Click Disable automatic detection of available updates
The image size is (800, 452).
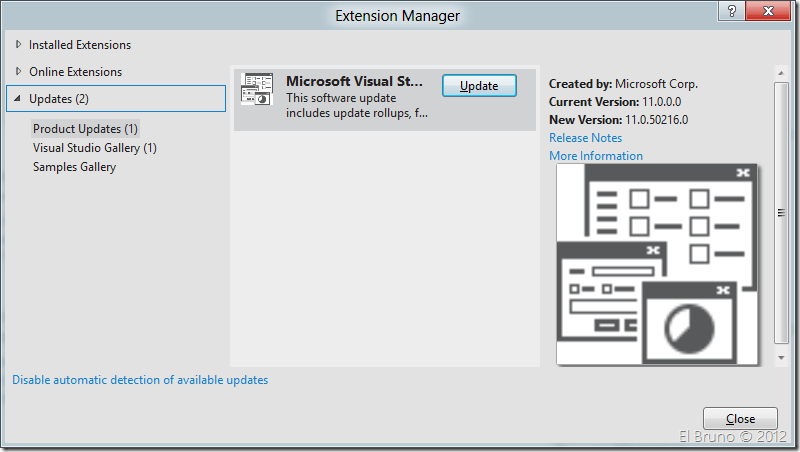140,380
